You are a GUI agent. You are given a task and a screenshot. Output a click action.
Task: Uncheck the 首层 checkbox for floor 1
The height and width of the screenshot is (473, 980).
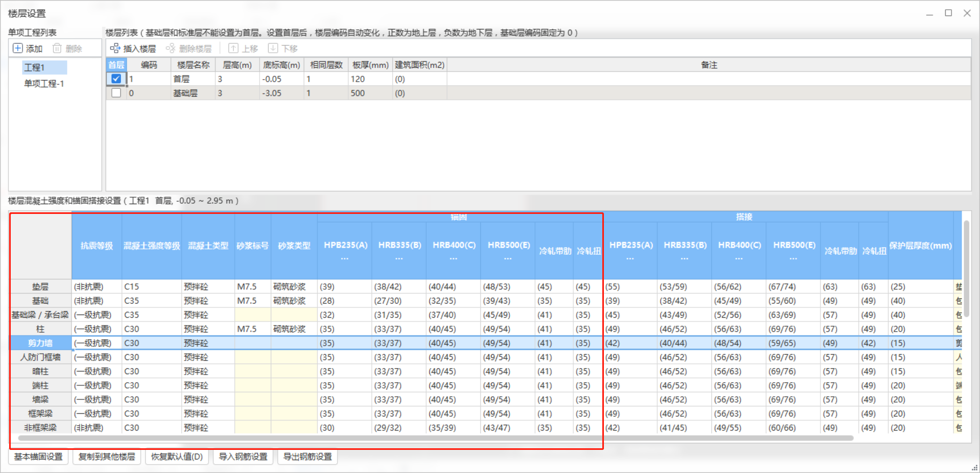tap(116, 78)
